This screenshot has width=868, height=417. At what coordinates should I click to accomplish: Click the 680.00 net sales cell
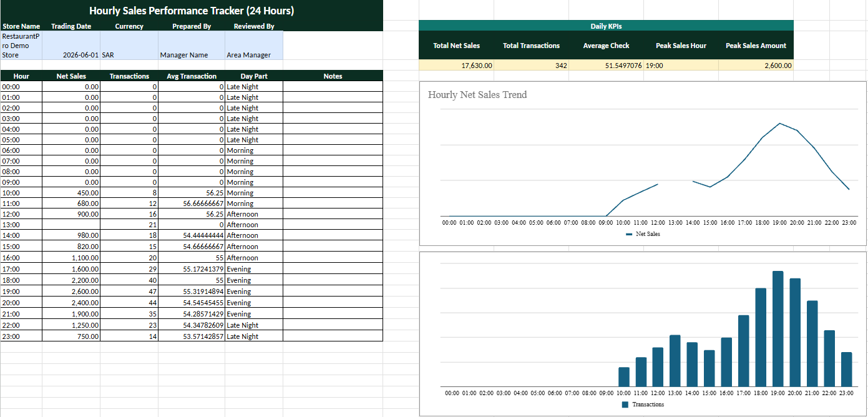[71, 204]
